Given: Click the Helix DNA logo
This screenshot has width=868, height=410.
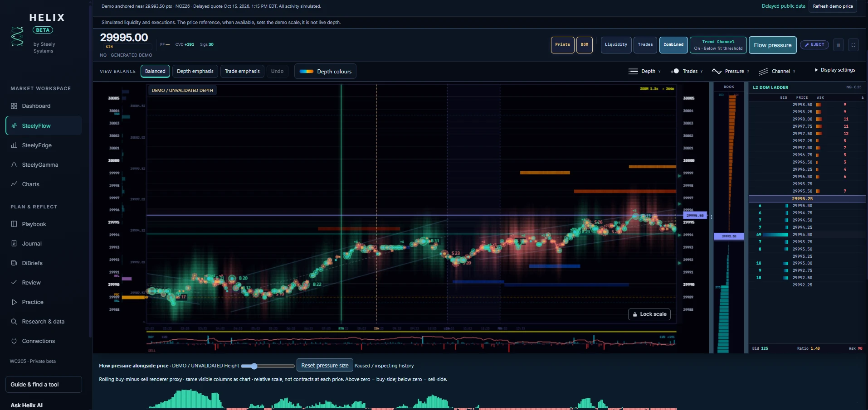Looking at the screenshot, I should [17, 37].
